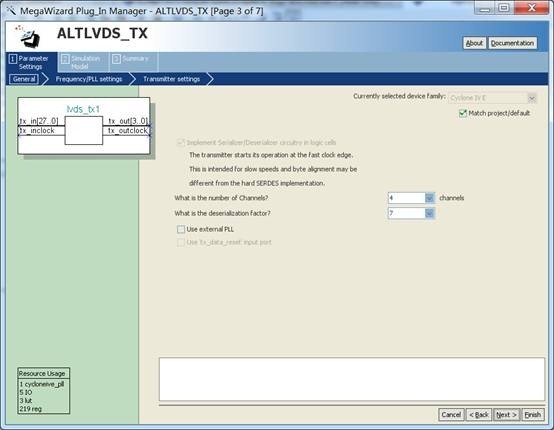Enable Use external PLL option

click(181, 229)
